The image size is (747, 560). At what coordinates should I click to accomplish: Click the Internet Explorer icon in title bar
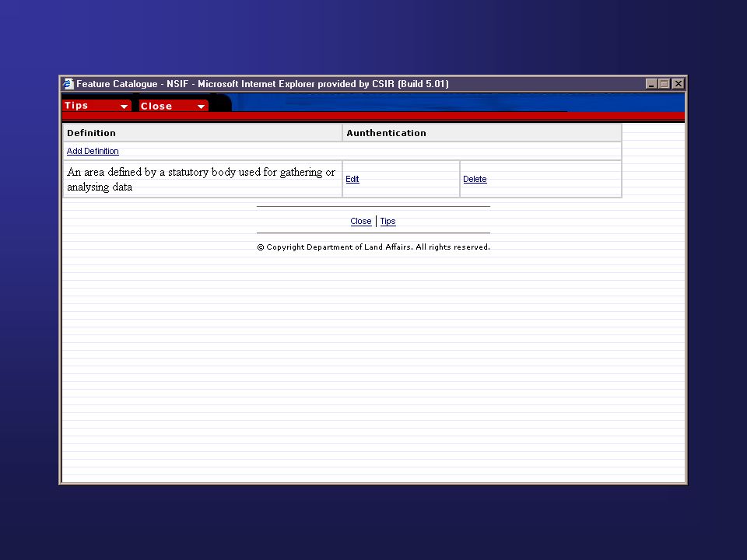(68, 84)
